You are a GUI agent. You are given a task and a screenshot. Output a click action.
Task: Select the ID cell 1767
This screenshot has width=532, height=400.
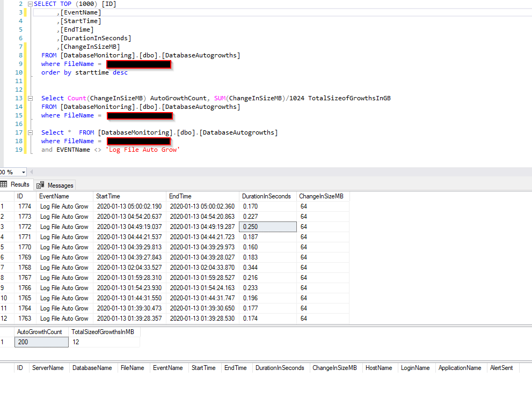pos(25,278)
